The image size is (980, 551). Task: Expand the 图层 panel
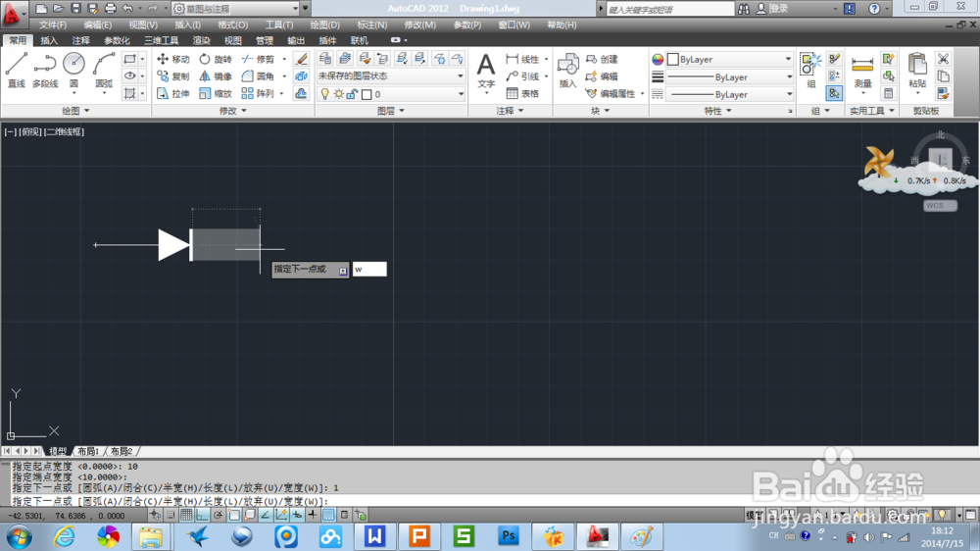point(391,111)
